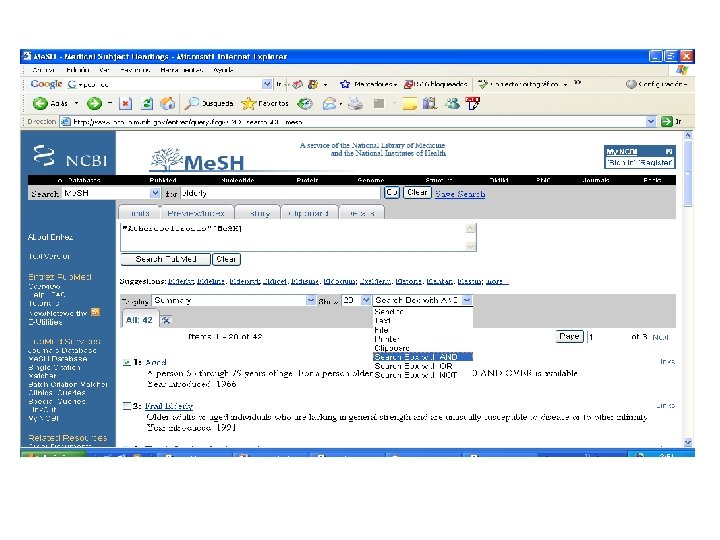Click the Google logo on Google toolbar

(x=46, y=84)
